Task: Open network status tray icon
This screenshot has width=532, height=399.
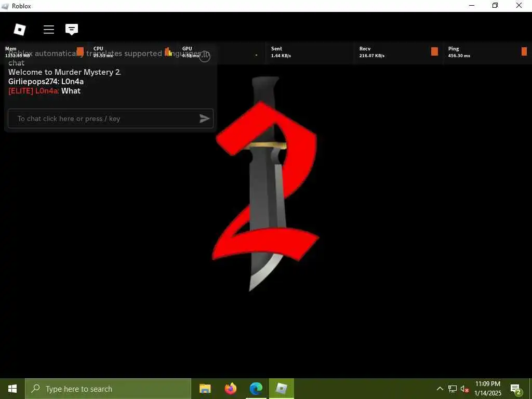Action: pos(453,389)
